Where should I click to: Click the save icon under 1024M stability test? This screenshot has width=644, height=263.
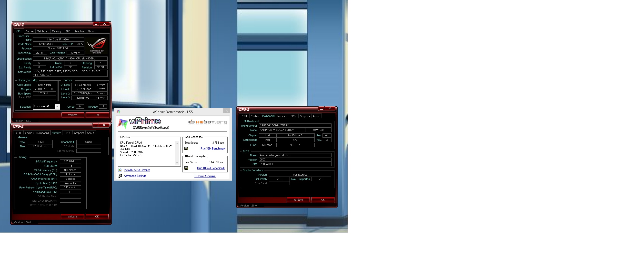[x=186, y=168]
